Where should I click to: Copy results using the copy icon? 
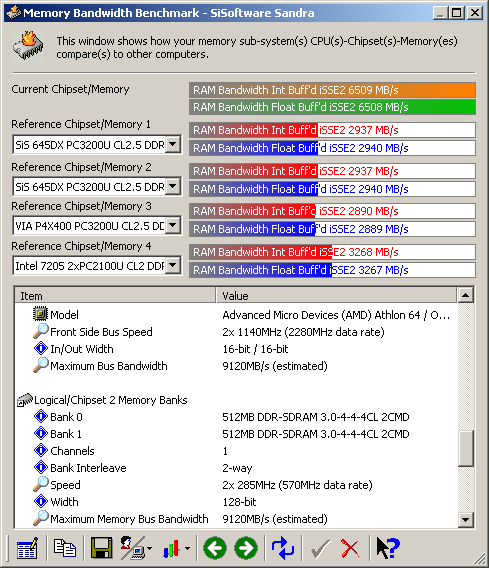64,547
